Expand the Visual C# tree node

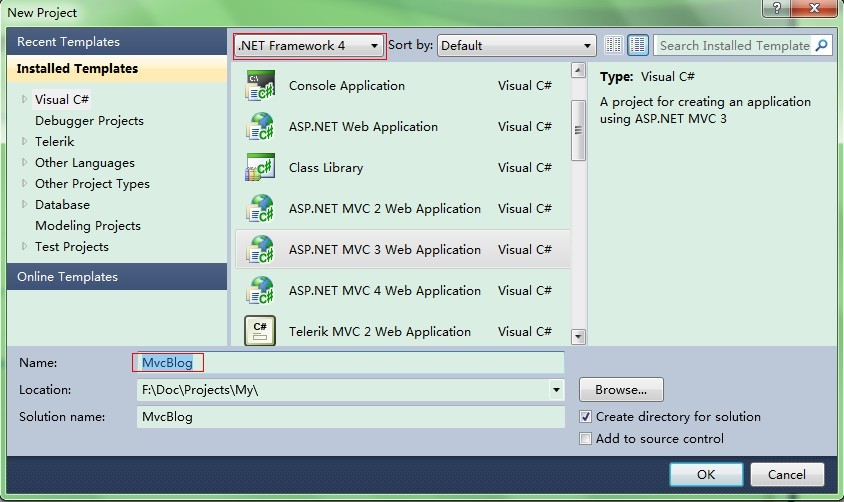tap(24, 99)
